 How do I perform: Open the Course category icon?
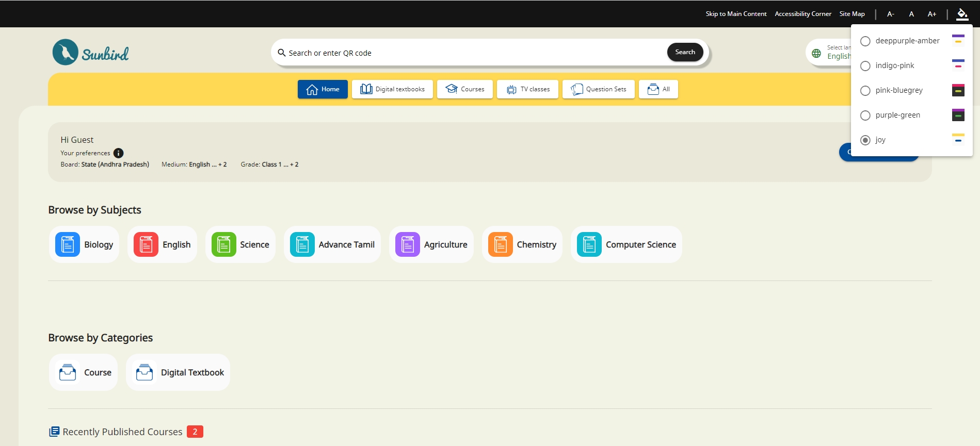click(68, 372)
